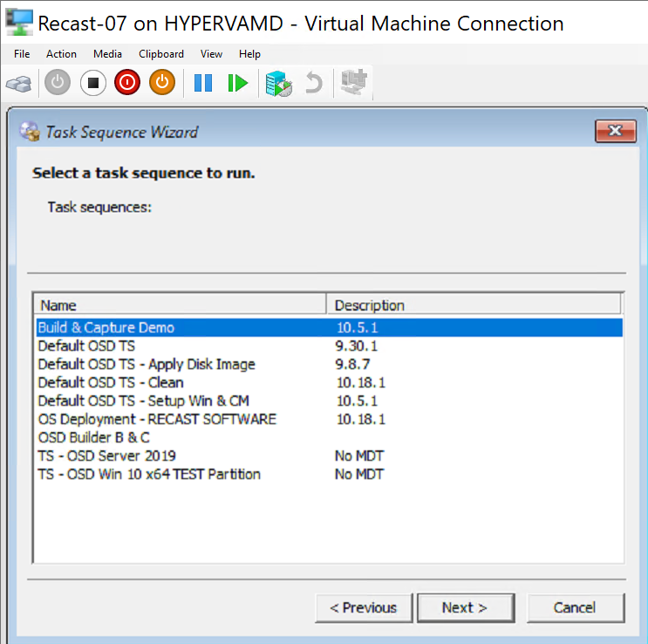This screenshot has height=644, width=648.
Task: Cancel the Task Sequence Wizard
Action: 575,607
